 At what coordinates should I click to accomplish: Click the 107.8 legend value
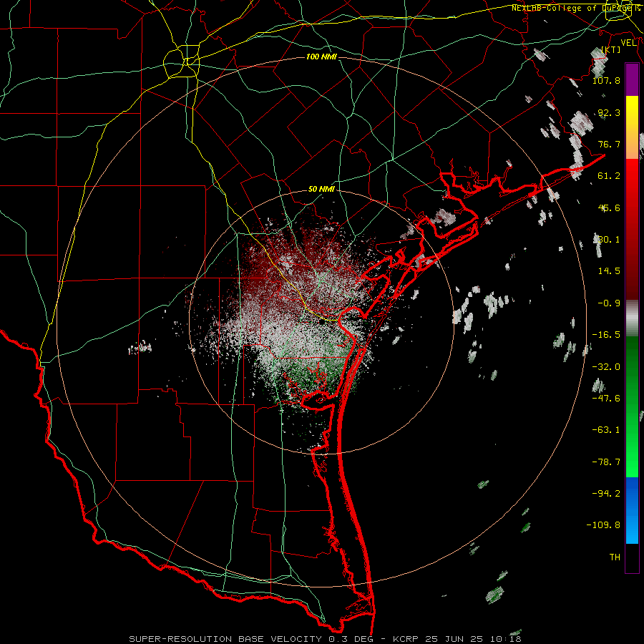[606, 80]
